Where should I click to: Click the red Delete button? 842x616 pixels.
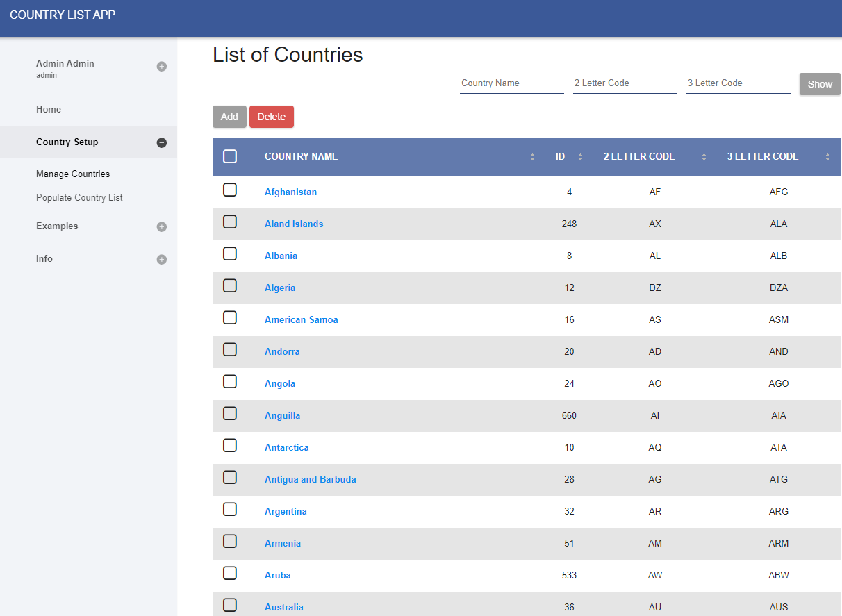coord(272,117)
